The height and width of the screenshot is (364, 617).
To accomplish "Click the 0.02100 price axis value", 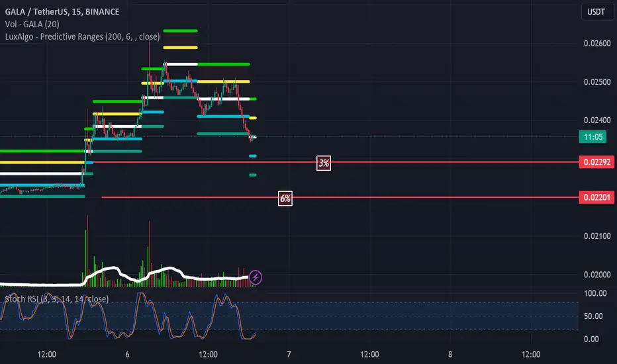I will pyautogui.click(x=597, y=236).
